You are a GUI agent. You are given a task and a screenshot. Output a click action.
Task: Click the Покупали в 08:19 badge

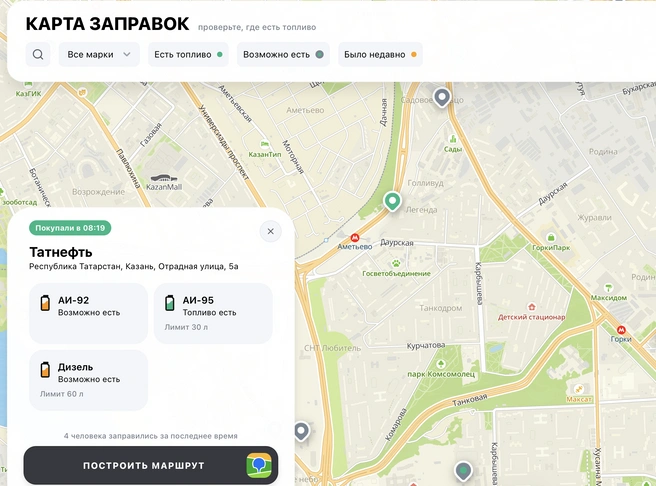pos(70,228)
